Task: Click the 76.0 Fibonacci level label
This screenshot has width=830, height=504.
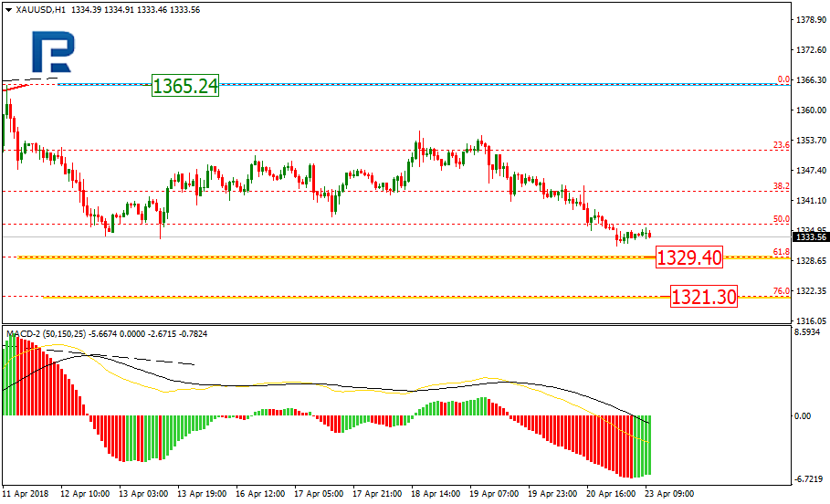Action: pyautogui.click(x=782, y=291)
